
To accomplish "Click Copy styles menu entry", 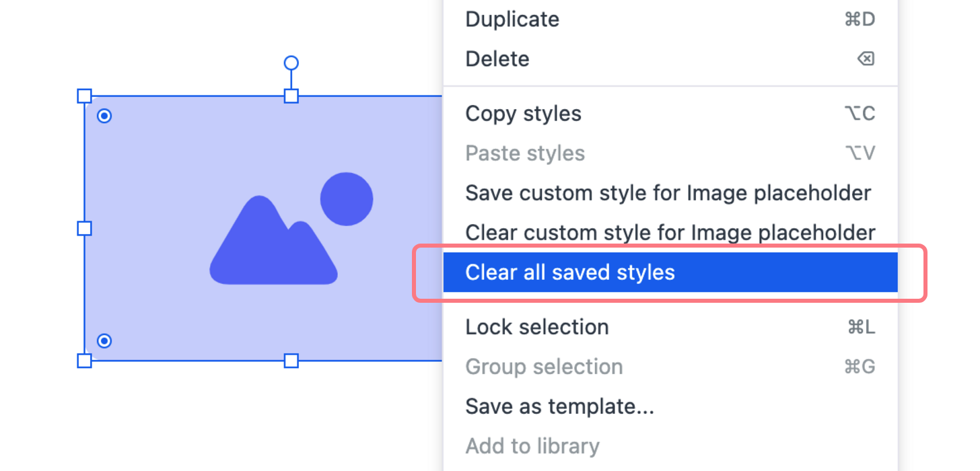I will (670, 113).
